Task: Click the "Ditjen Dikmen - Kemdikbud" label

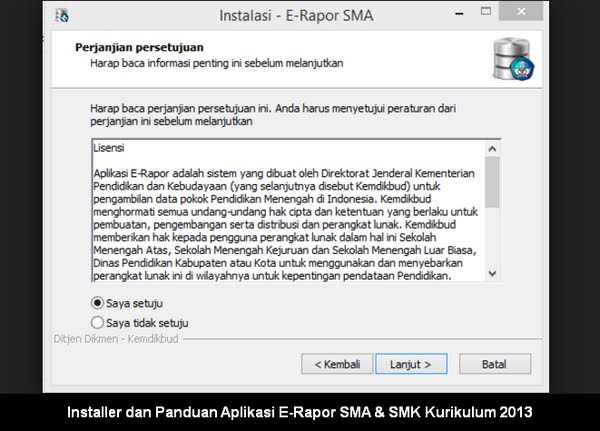Action: coord(116,339)
